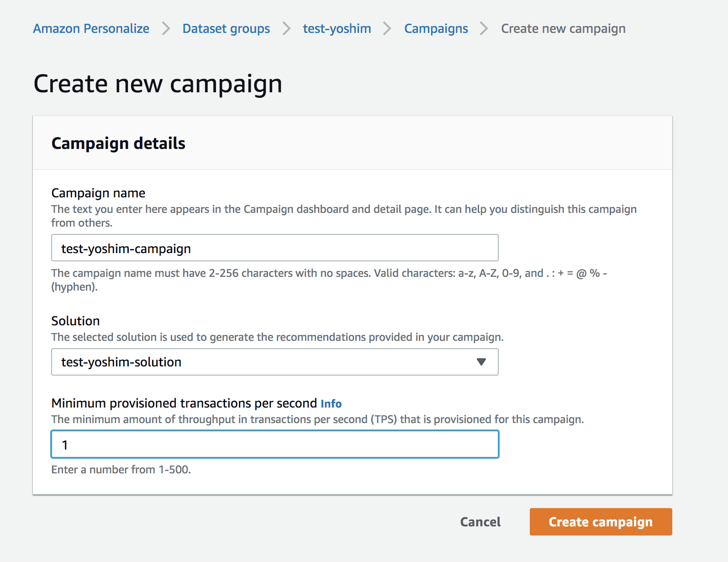Image resolution: width=728 pixels, height=562 pixels.
Task: Click the Create campaign button
Action: [x=601, y=521]
